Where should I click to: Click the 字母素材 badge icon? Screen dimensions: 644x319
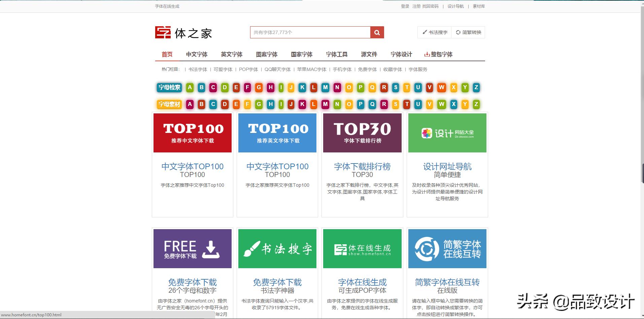[169, 104]
